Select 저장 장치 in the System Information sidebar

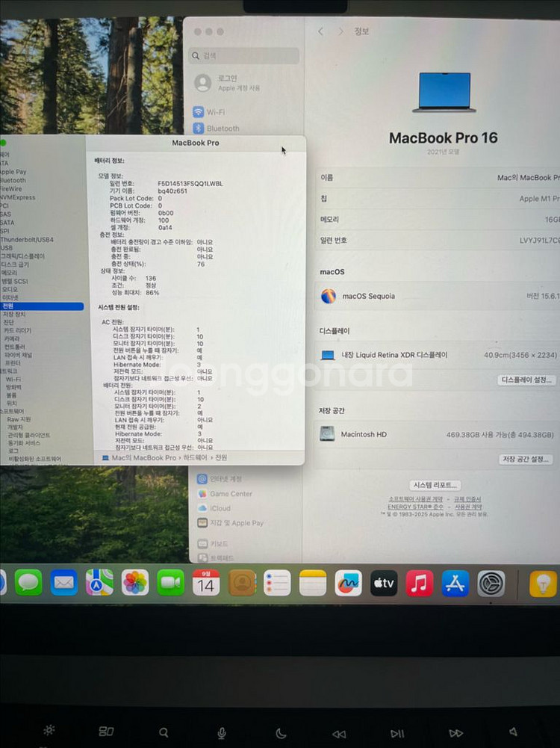point(14,315)
